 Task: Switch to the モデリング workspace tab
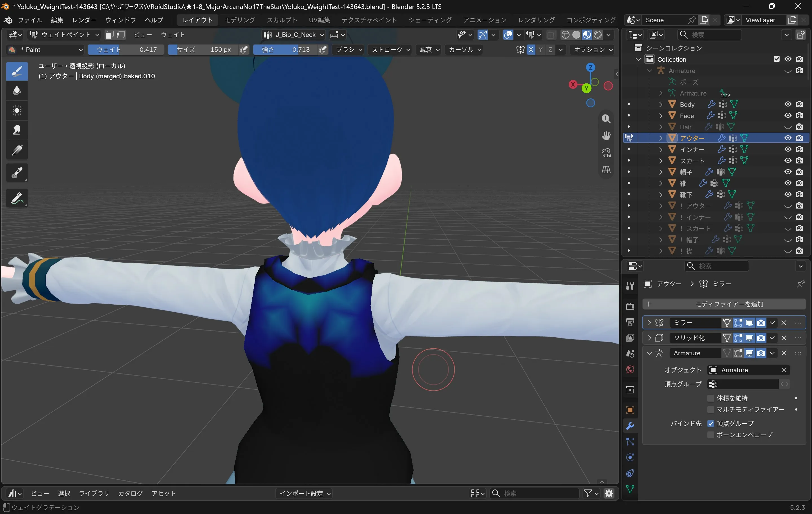(240, 20)
